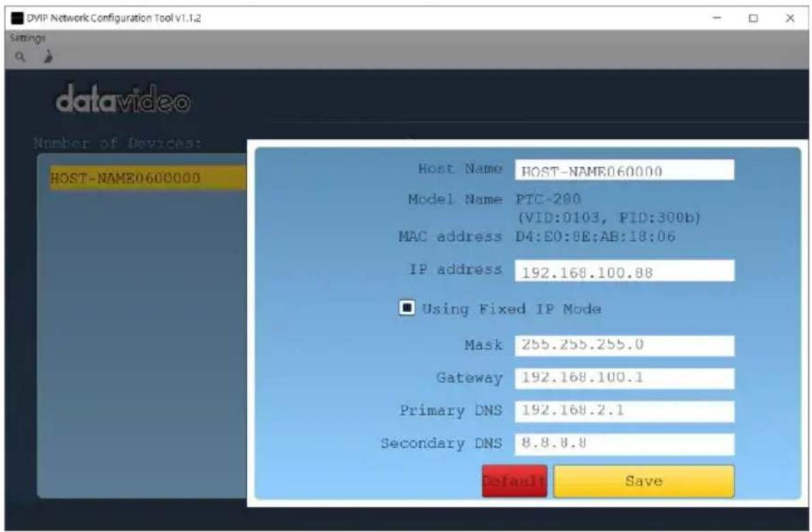
Task: Toggle Using Fixed IP Mode checkbox
Action: [406, 308]
